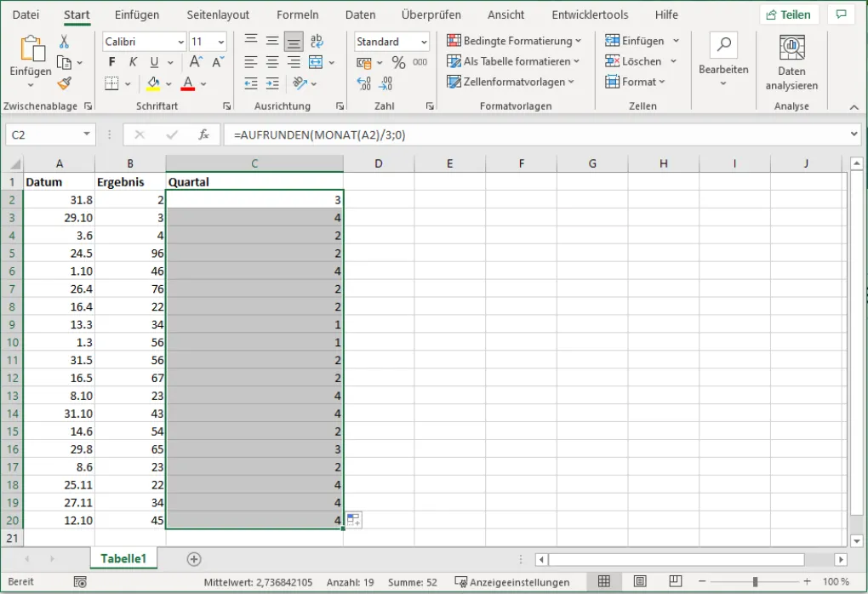The height and width of the screenshot is (594, 868).
Task: Click the percent style icon
Action: [398, 62]
